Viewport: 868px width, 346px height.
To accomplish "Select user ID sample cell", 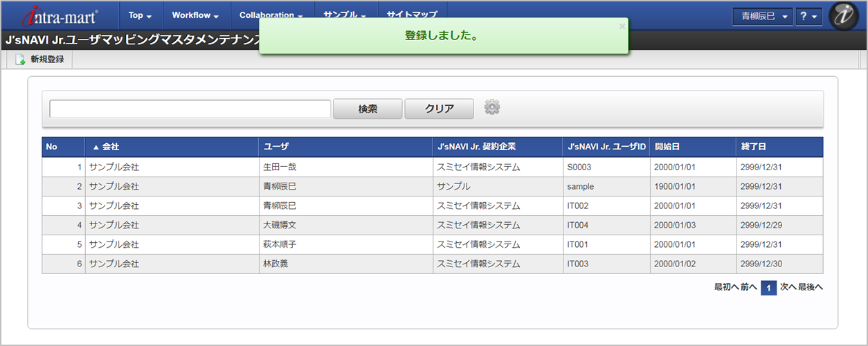I will click(x=606, y=186).
